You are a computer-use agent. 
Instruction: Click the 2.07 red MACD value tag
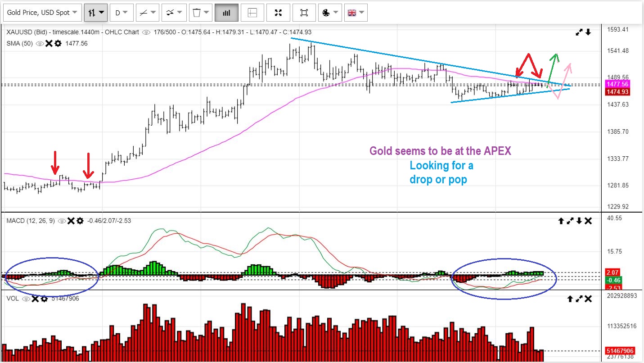pyautogui.click(x=613, y=272)
